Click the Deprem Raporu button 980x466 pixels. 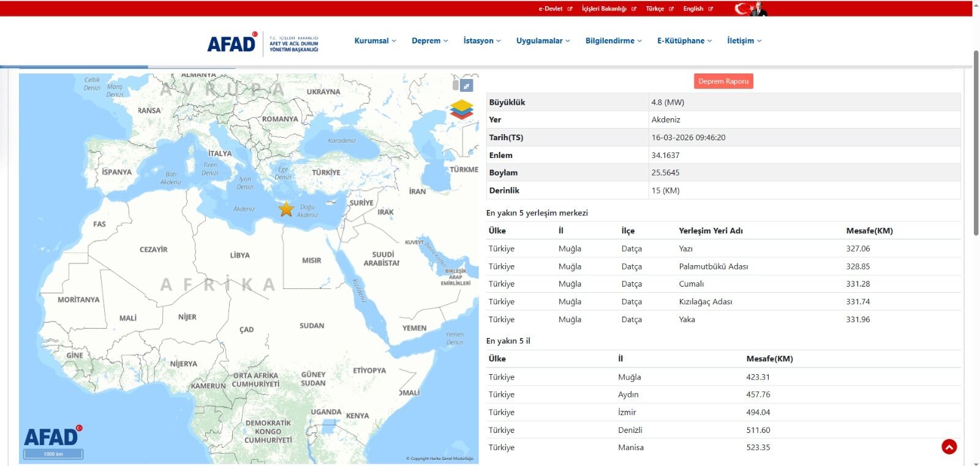click(x=723, y=81)
